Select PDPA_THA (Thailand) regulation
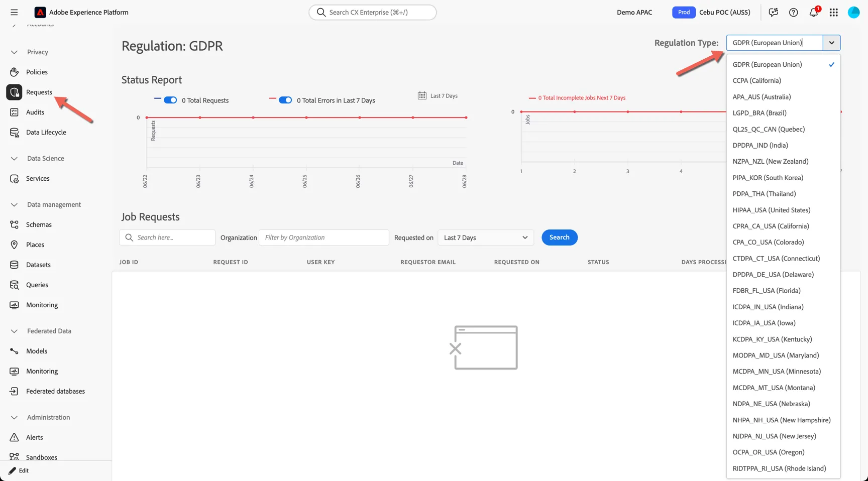The image size is (868, 481). [x=783, y=194]
